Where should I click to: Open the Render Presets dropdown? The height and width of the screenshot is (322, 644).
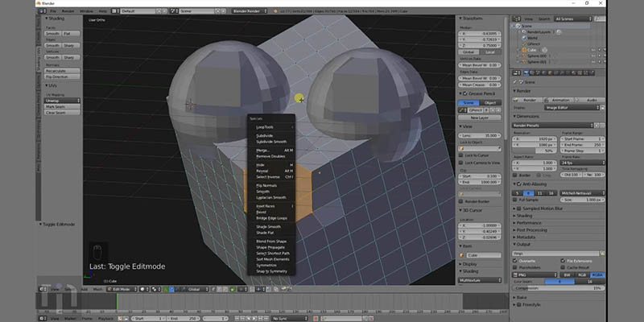[x=552, y=126]
